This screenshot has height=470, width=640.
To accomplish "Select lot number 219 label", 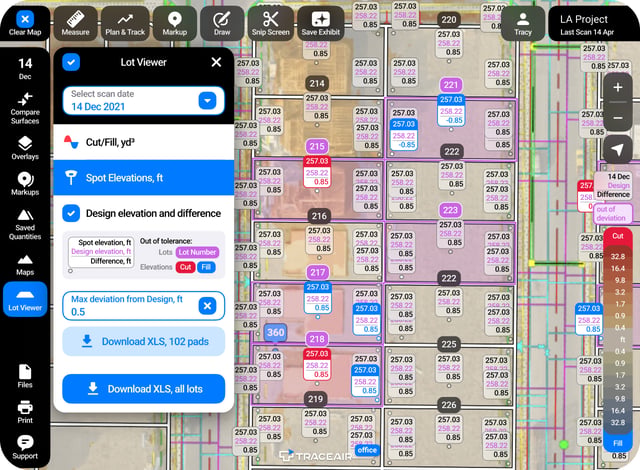I will click(x=316, y=399).
